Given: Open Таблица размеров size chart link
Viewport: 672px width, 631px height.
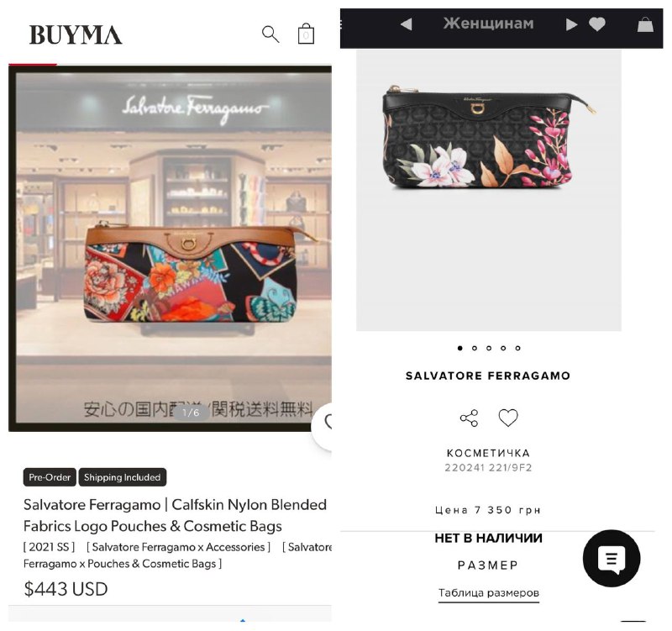Looking at the screenshot, I should coord(489,593).
